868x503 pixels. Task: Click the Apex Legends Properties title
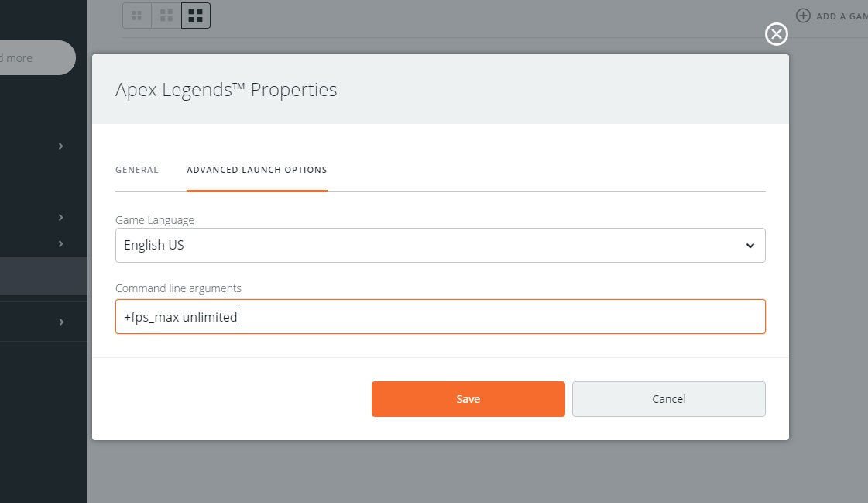226,89
